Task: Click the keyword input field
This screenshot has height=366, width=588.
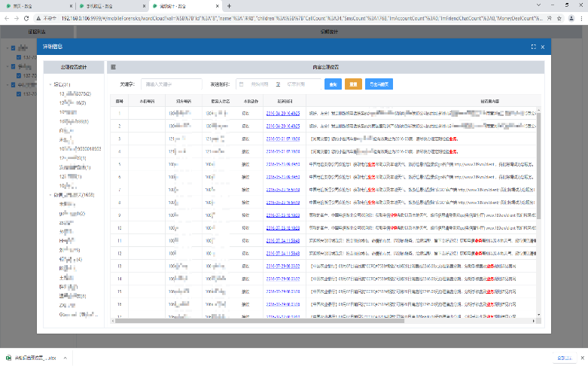Action: coord(172,84)
